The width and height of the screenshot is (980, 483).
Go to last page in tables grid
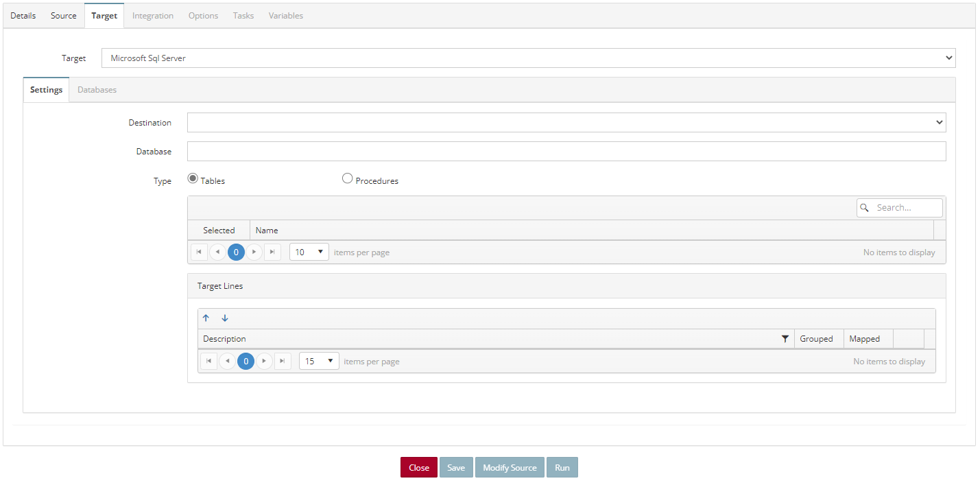pyautogui.click(x=273, y=252)
